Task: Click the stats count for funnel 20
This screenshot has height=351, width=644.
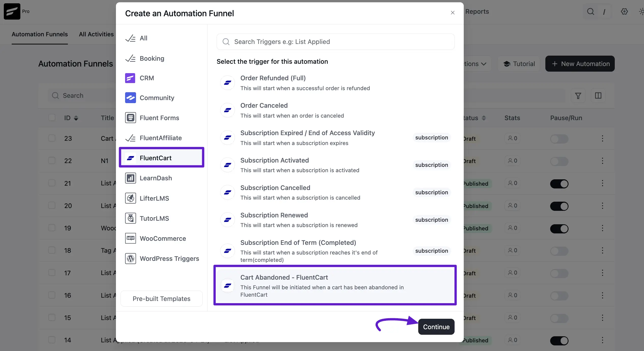Action: point(513,205)
